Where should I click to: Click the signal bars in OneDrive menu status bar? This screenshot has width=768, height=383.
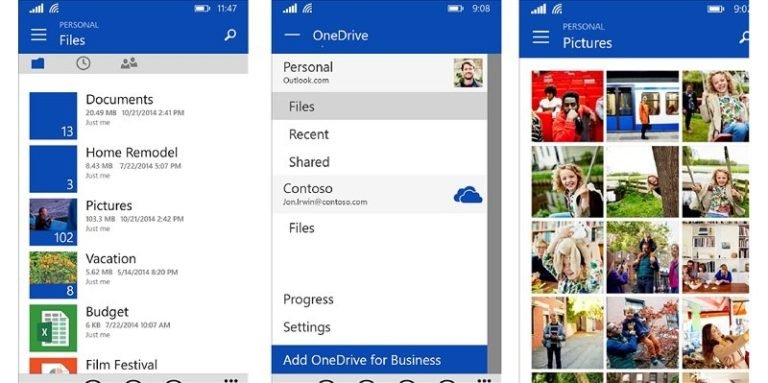(x=290, y=8)
